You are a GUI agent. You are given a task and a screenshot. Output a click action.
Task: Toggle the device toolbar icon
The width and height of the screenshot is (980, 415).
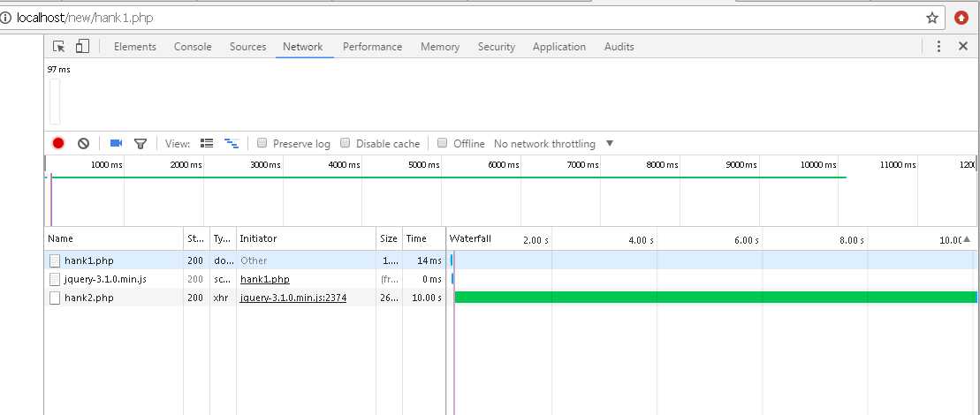[x=82, y=46]
